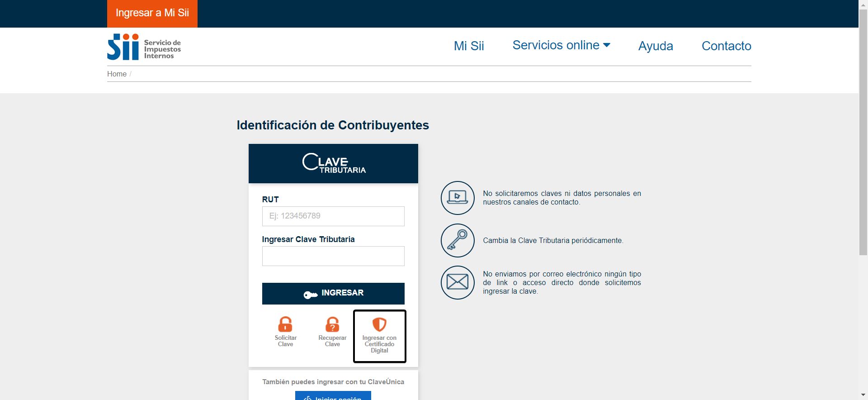
Task: Expand the Servicios online dropdown menu
Action: 561,45
